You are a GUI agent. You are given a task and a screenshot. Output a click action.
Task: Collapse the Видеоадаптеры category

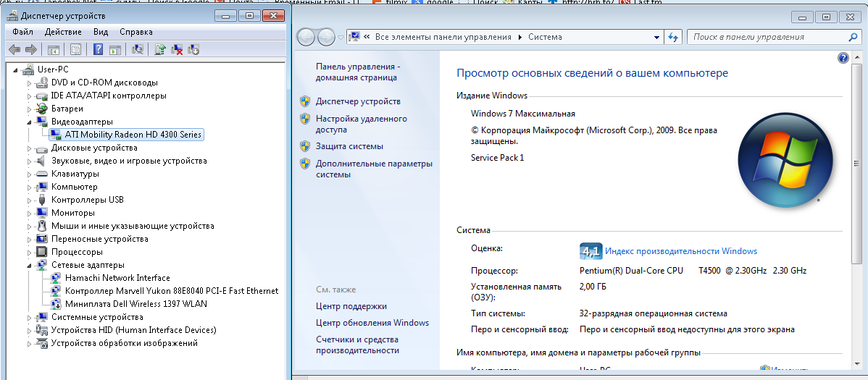30,122
